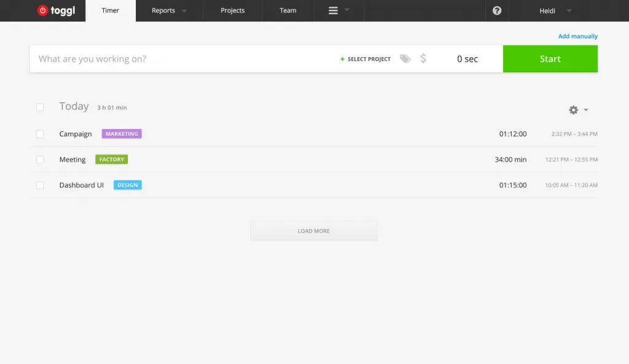Click the 34:00 min duration
The image size is (629, 364).
click(510, 160)
